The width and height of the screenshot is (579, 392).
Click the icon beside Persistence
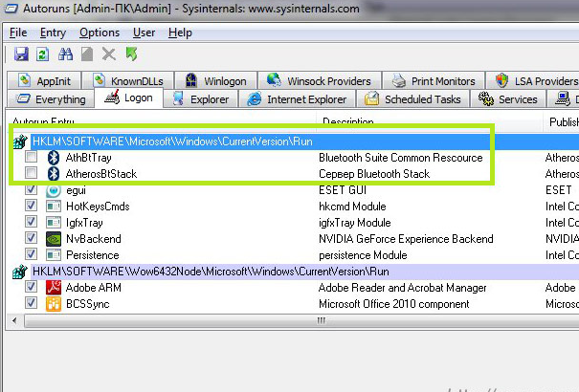coord(54,255)
